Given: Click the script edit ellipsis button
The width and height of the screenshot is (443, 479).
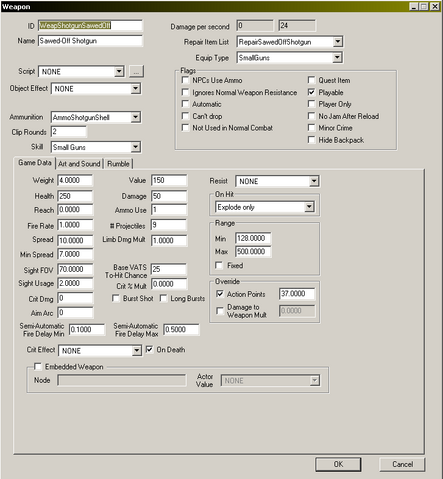Looking at the screenshot, I should (x=136, y=71).
